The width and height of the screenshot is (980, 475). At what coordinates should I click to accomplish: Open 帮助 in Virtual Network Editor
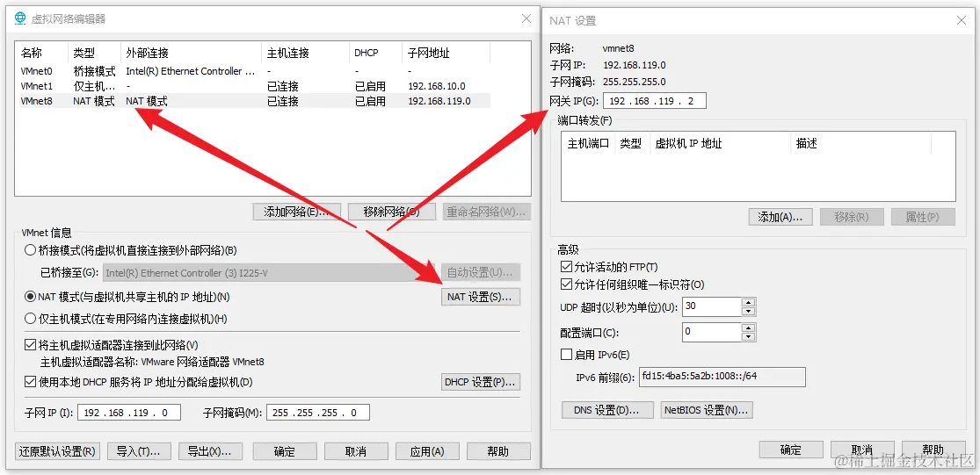pos(498,451)
